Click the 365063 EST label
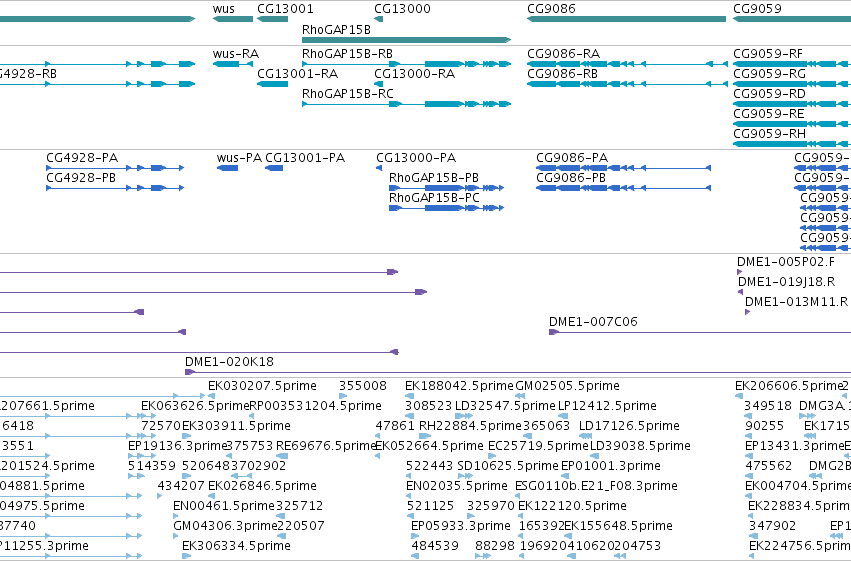851x561 pixels. (x=546, y=426)
